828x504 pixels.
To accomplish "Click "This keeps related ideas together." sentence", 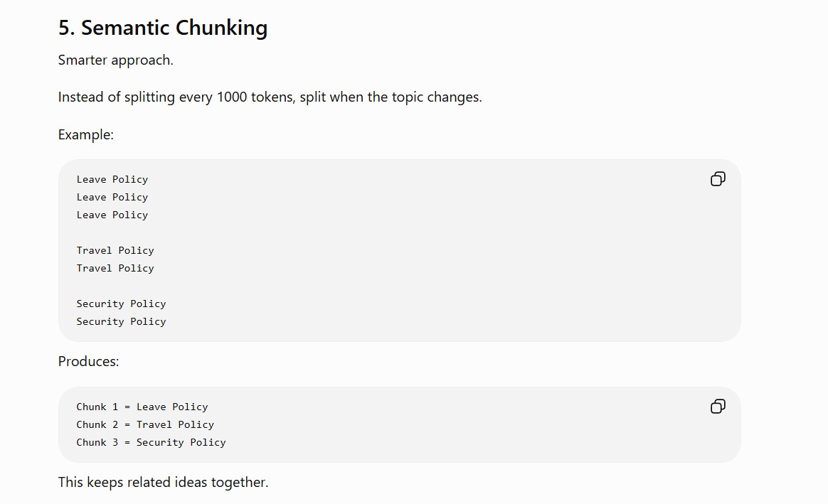I will [163, 483].
